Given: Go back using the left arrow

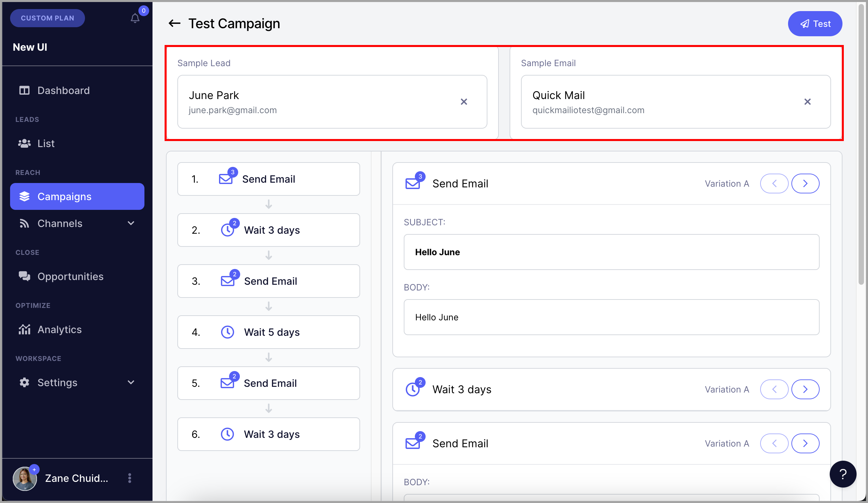Looking at the screenshot, I should click(x=174, y=24).
